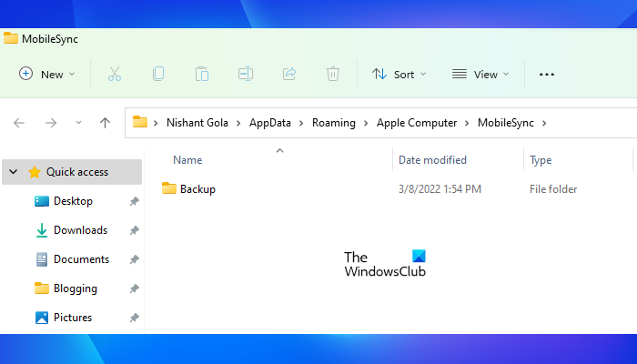This screenshot has height=364, width=637.
Task: Click the Delete trash can icon
Action: (x=333, y=74)
